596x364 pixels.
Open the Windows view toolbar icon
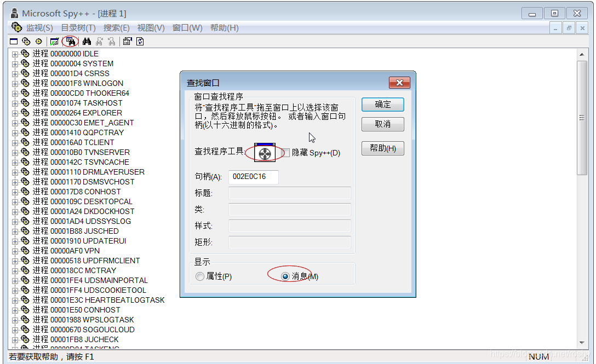pos(14,42)
